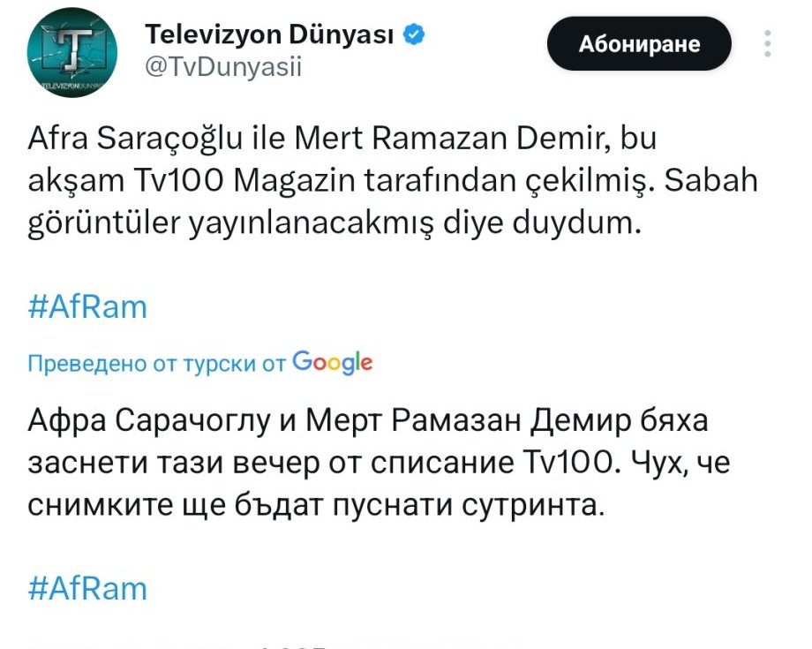
Task: Click the Google logo in translation credit
Action: tap(332, 362)
